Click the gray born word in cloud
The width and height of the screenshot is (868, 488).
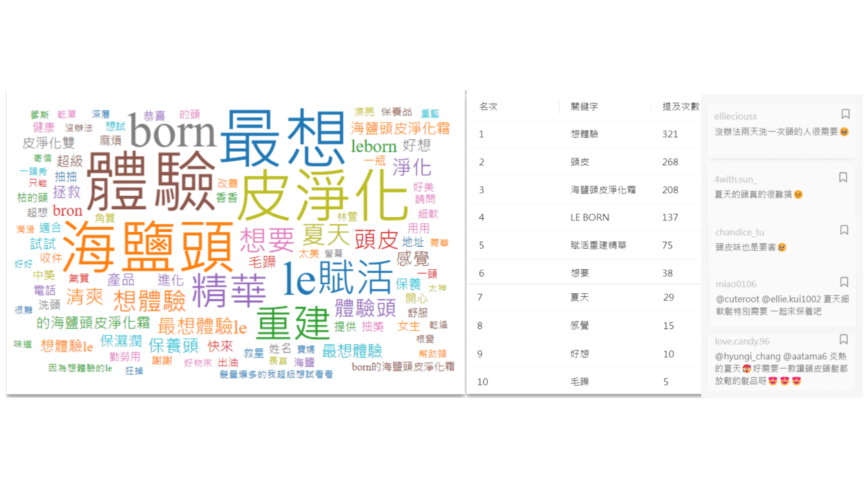(172, 131)
